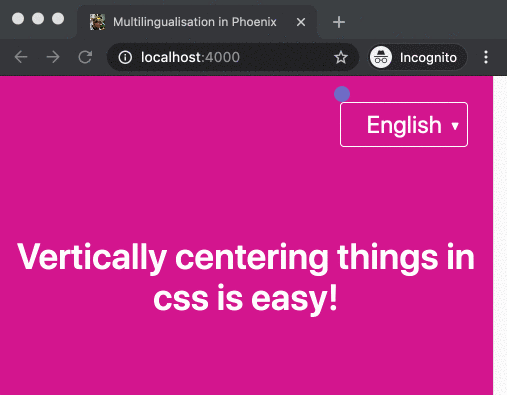The height and width of the screenshot is (395, 507).
Task: Reload the localhost page
Action: (85, 57)
